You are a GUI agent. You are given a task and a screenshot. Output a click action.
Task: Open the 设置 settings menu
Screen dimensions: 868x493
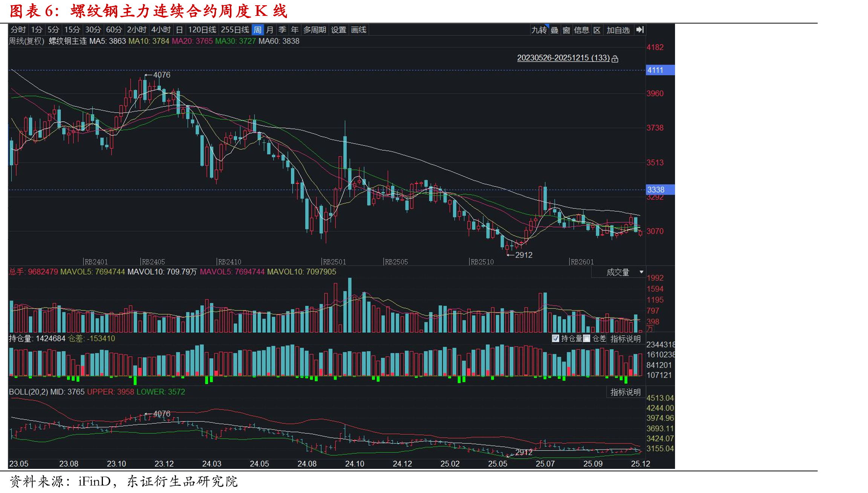click(x=338, y=30)
